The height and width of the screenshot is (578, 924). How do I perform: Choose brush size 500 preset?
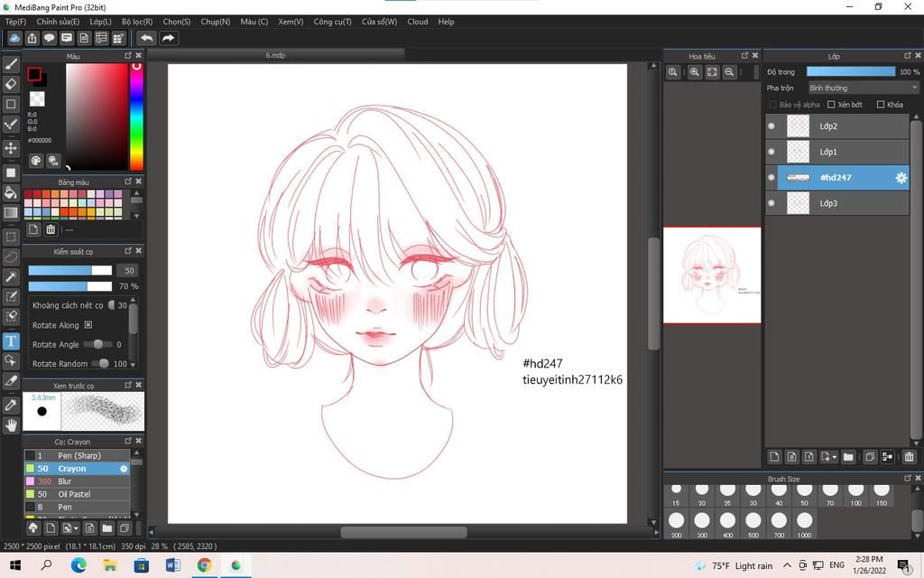coord(753,525)
